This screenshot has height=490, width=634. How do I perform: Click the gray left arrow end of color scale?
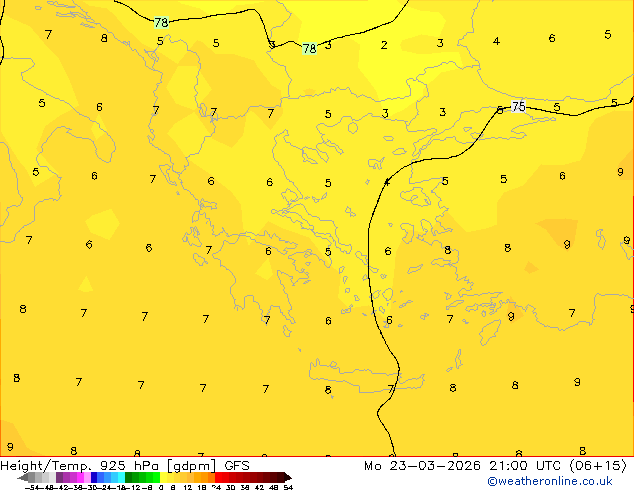click(23, 478)
